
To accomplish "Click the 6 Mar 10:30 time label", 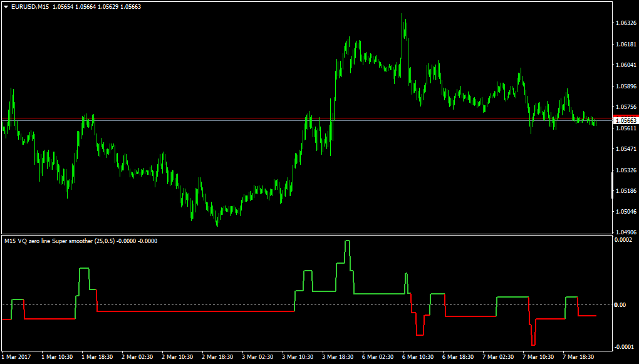I will tap(418, 357).
